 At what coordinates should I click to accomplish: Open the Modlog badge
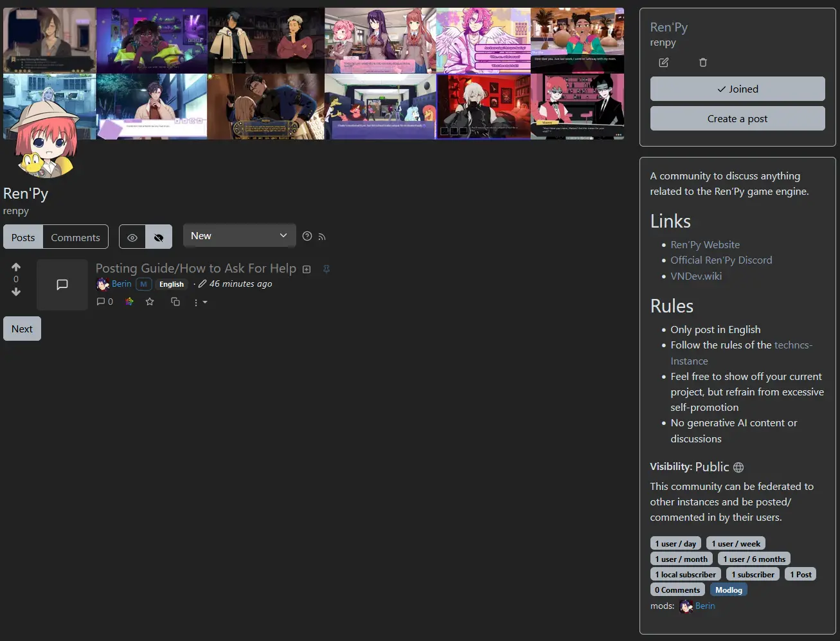pos(729,590)
